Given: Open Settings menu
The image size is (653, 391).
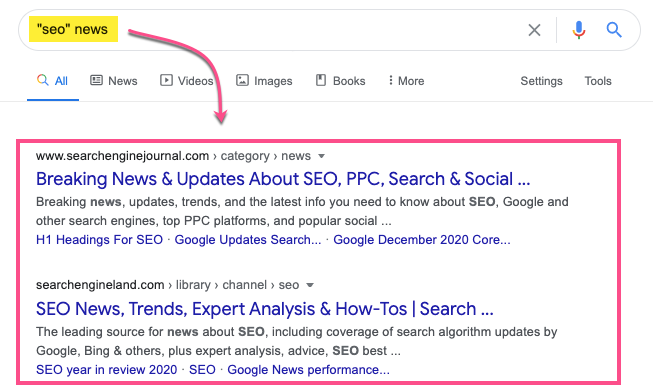Looking at the screenshot, I should pyautogui.click(x=541, y=81).
